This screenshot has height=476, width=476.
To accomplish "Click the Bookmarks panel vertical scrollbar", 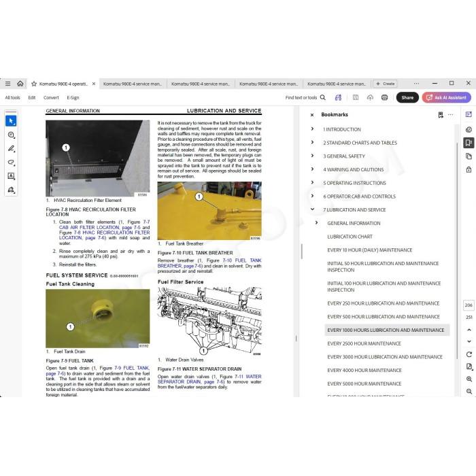I will pyautogui.click(x=457, y=250).
